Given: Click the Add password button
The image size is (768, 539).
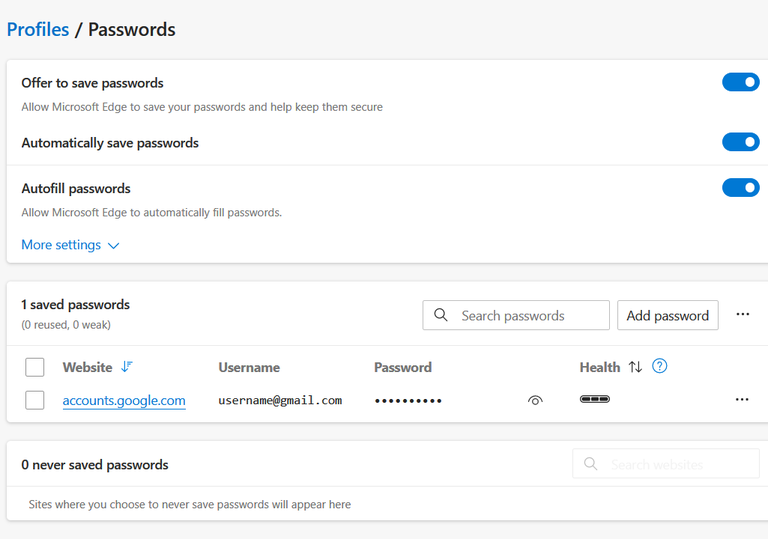Looking at the screenshot, I should point(667,315).
